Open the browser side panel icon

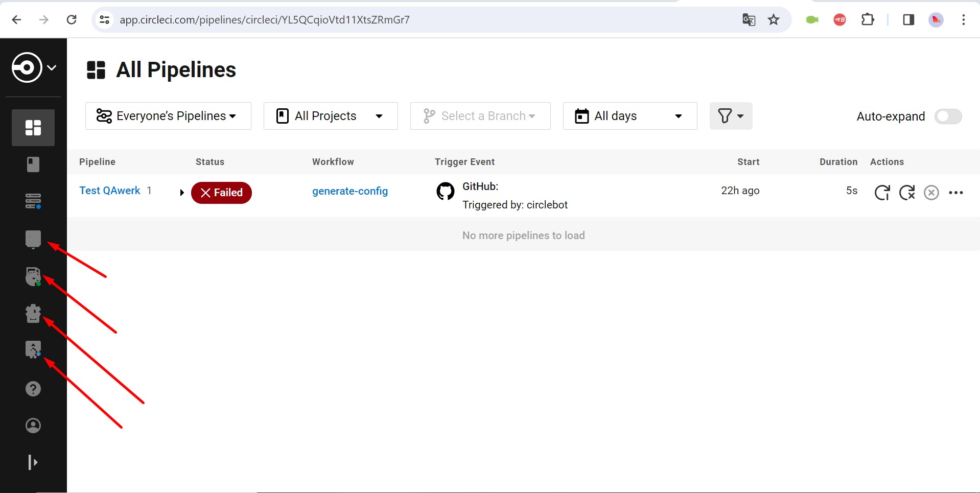(908, 20)
